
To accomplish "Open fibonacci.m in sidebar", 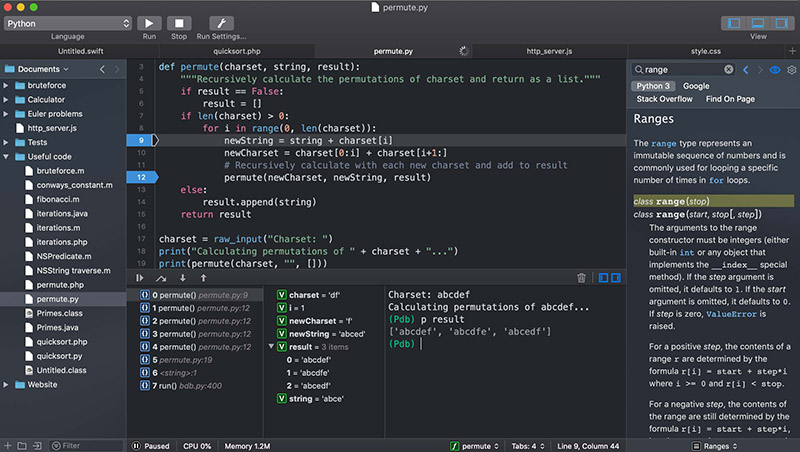I will tap(58, 199).
